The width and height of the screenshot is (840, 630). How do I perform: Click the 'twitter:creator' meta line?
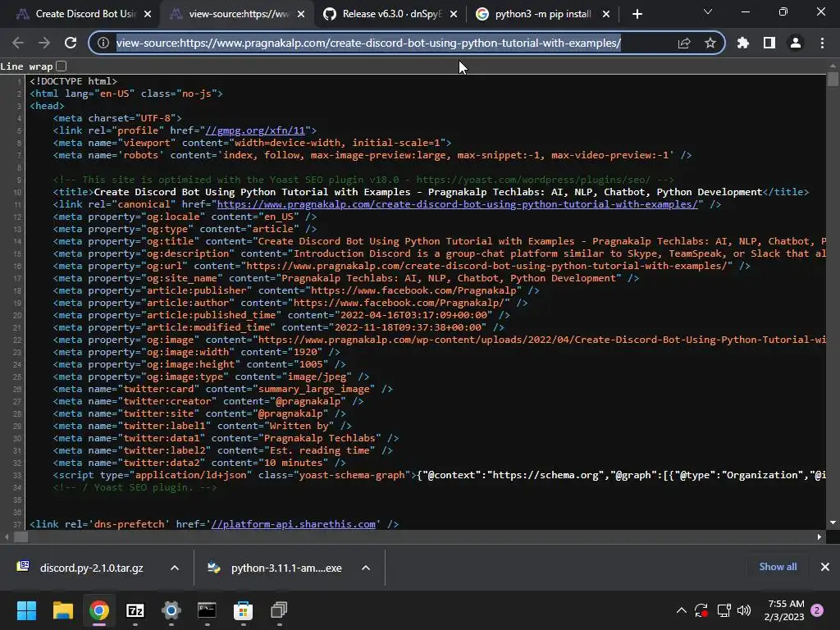[x=208, y=401]
